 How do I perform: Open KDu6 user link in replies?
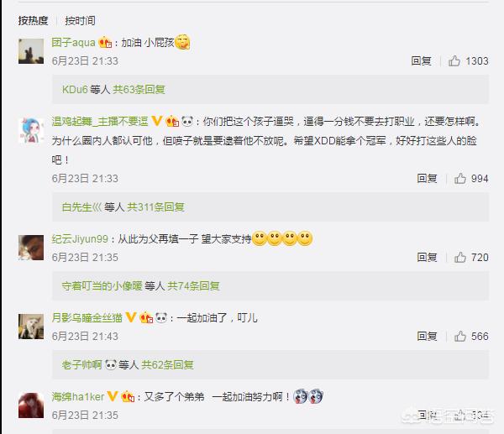tap(75, 89)
